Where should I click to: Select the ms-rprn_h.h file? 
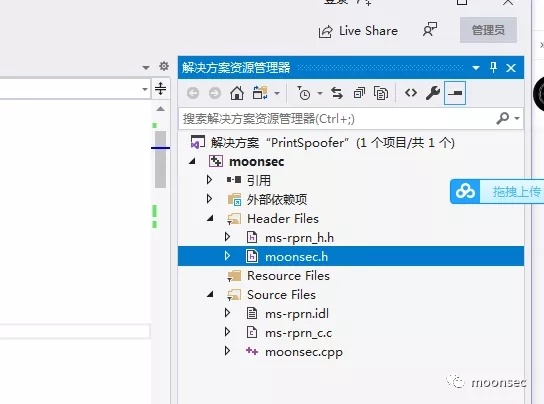(x=299, y=238)
